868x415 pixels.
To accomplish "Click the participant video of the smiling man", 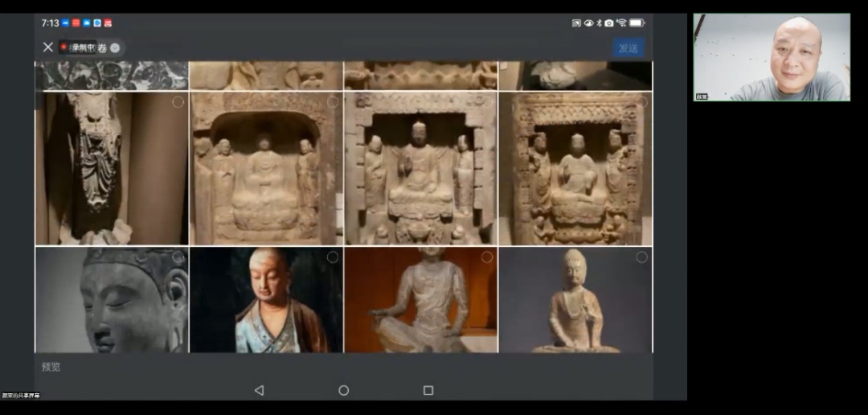I will 772,57.
